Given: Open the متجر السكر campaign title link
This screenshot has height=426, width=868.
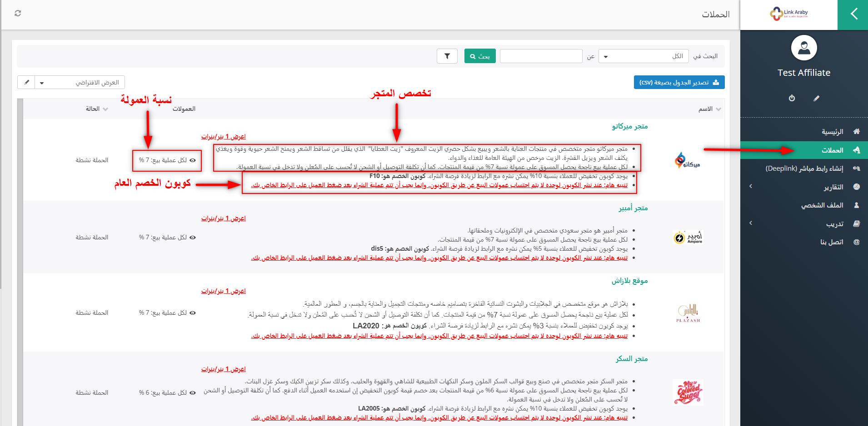Looking at the screenshot, I should pos(632,359).
